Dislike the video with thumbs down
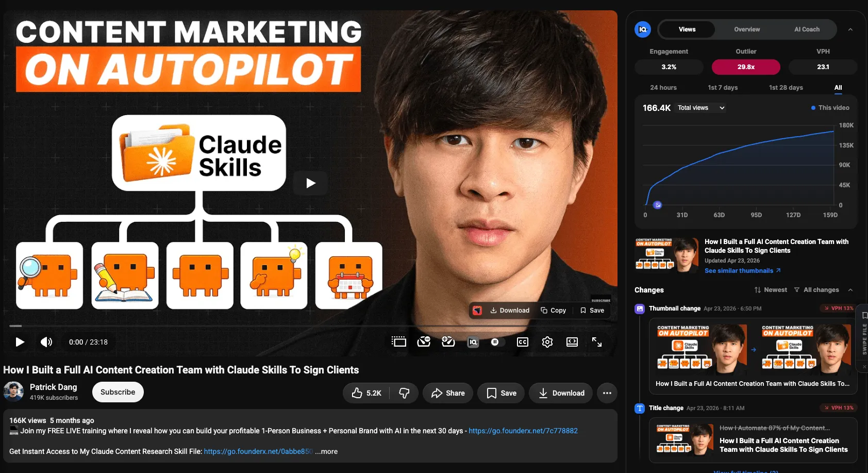The width and height of the screenshot is (868, 473). [x=404, y=393]
